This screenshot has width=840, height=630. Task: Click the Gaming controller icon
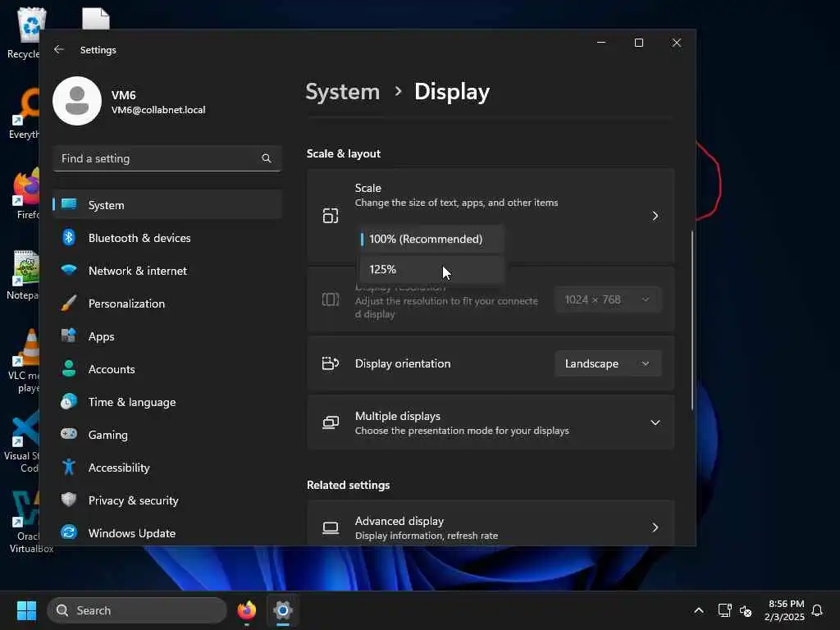pos(69,433)
